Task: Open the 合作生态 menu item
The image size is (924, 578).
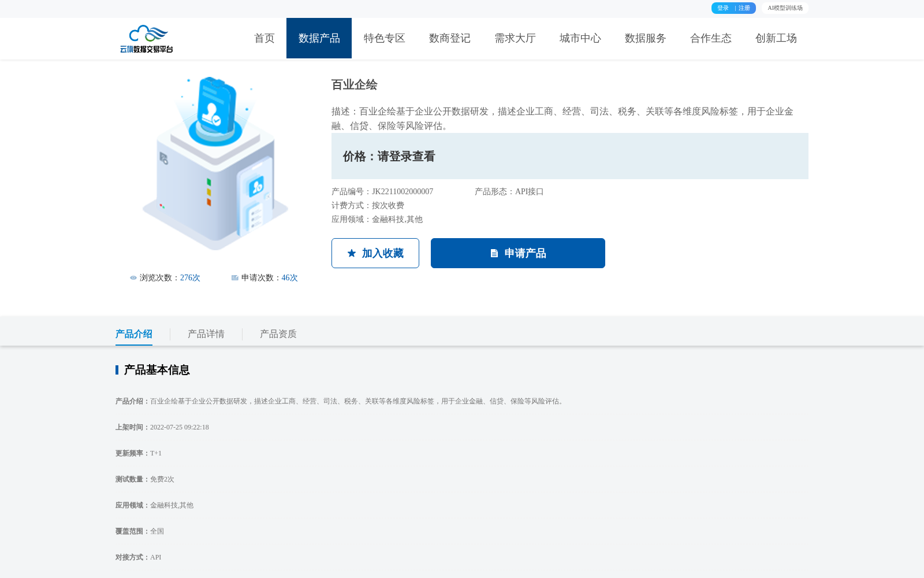Action: coord(710,38)
